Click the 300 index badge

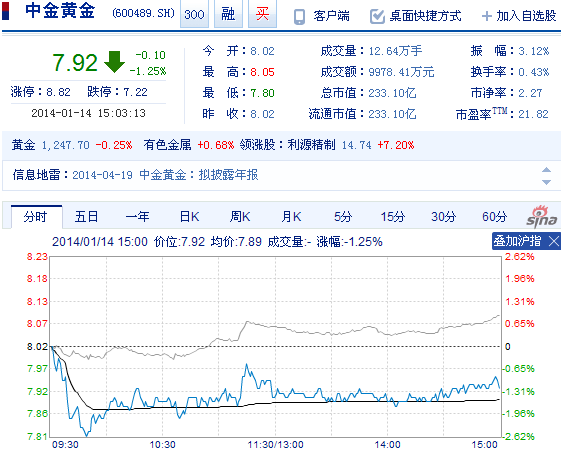point(194,14)
